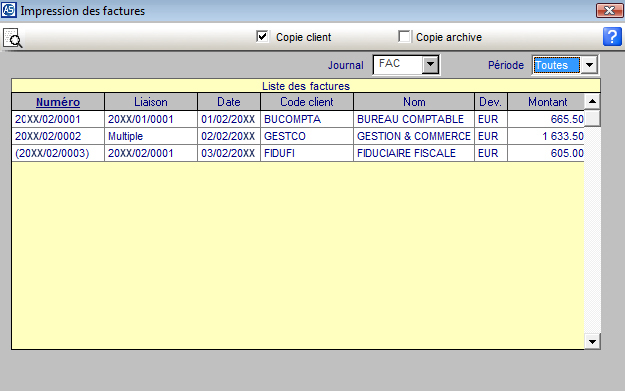The width and height of the screenshot is (625, 391).
Task: Click Liaison cell 20XX/01/0001
Action: click(151, 119)
